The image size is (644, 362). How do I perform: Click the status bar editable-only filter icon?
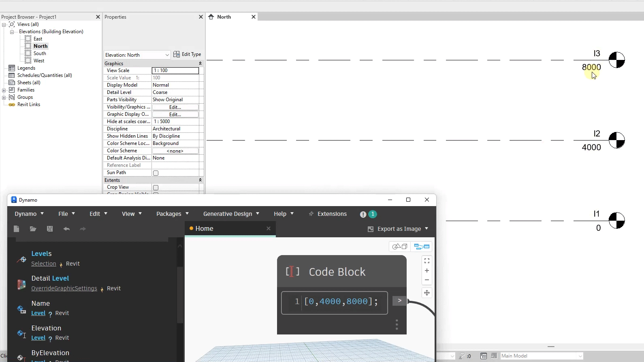[462, 356]
